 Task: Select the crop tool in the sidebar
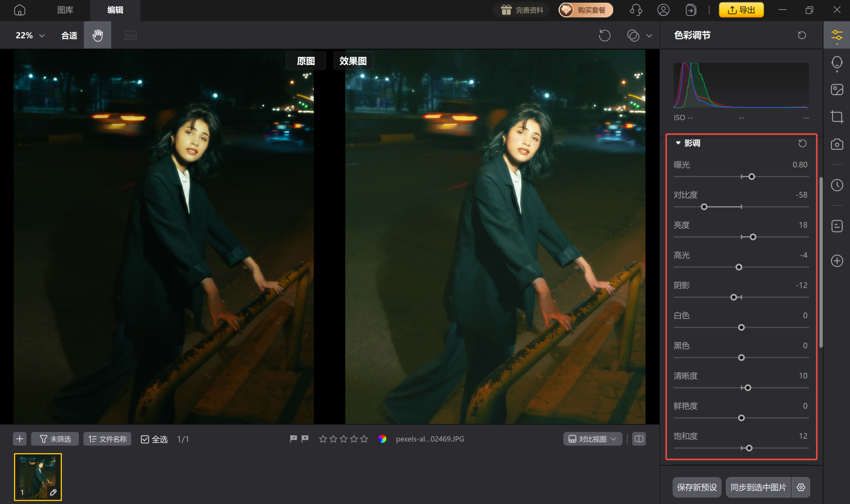[837, 117]
